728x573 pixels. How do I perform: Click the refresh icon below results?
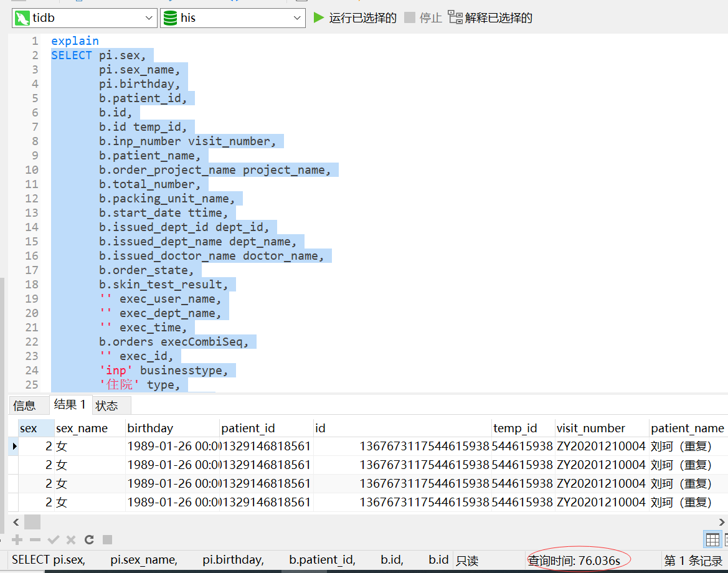[x=89, y=539]
